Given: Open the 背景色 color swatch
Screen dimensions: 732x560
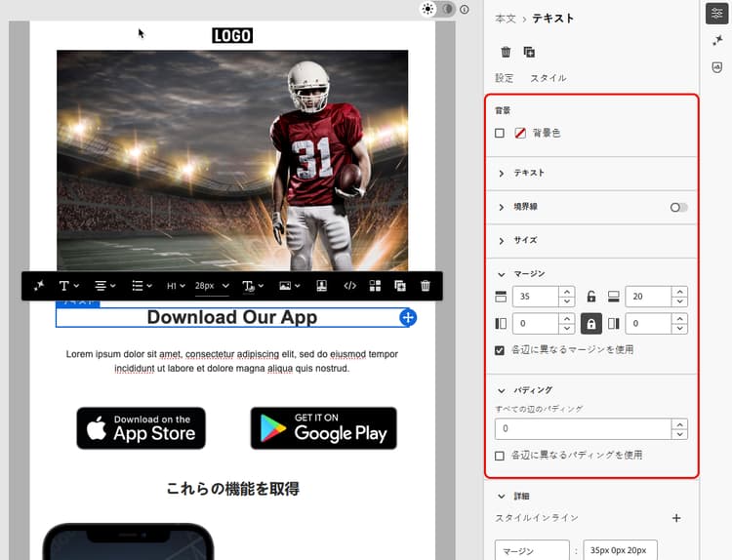Looking at the screenshot, I should tap(520, 133).
